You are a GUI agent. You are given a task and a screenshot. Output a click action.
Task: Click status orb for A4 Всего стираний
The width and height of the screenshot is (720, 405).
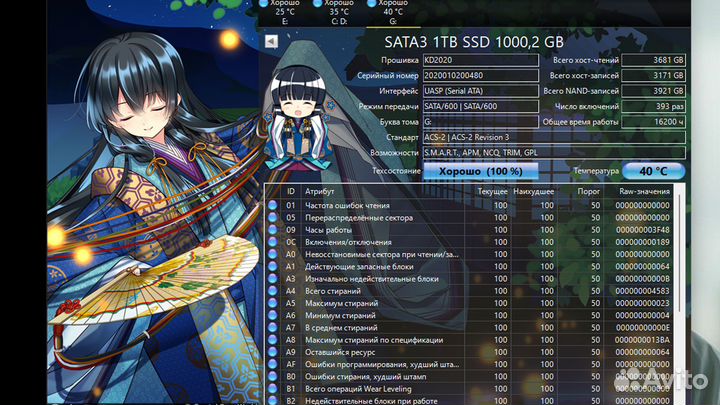coord(273,291)
